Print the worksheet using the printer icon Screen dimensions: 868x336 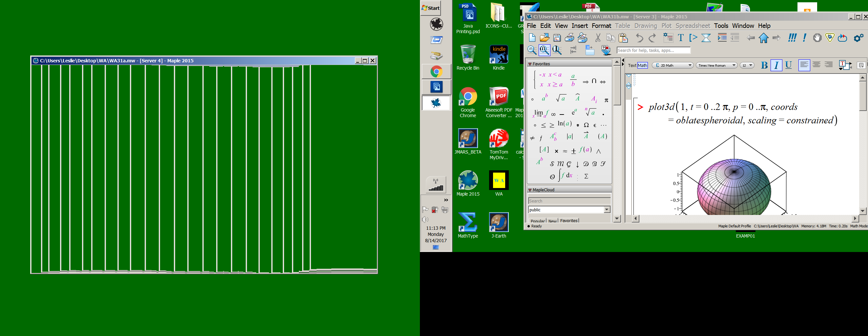coord(569,38)
